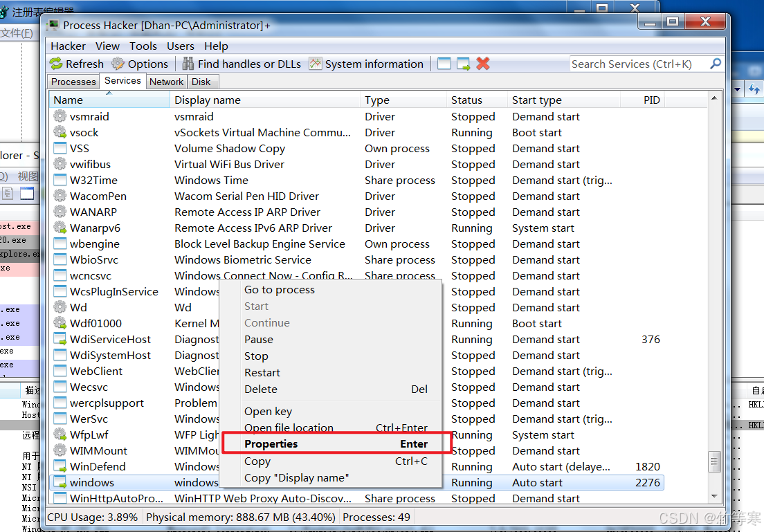Click the scrollbar down arrow
Viewport: 764px width, 532px height.
click(x=713, y=497)
